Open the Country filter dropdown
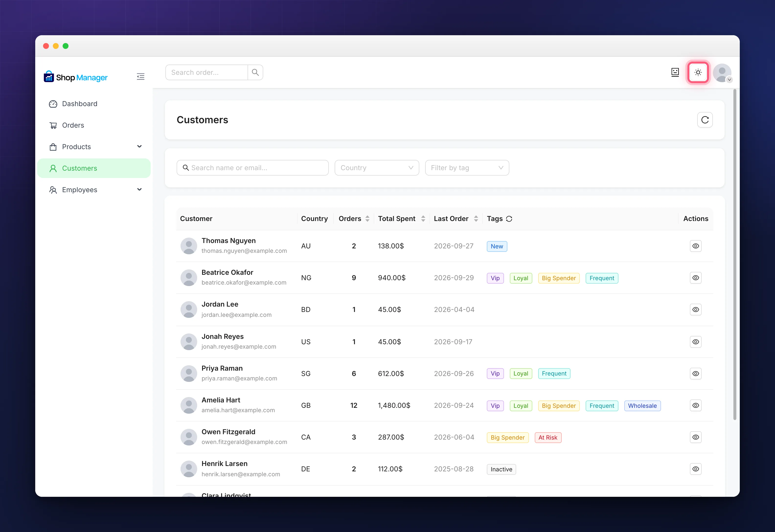 tap(376, 168)
